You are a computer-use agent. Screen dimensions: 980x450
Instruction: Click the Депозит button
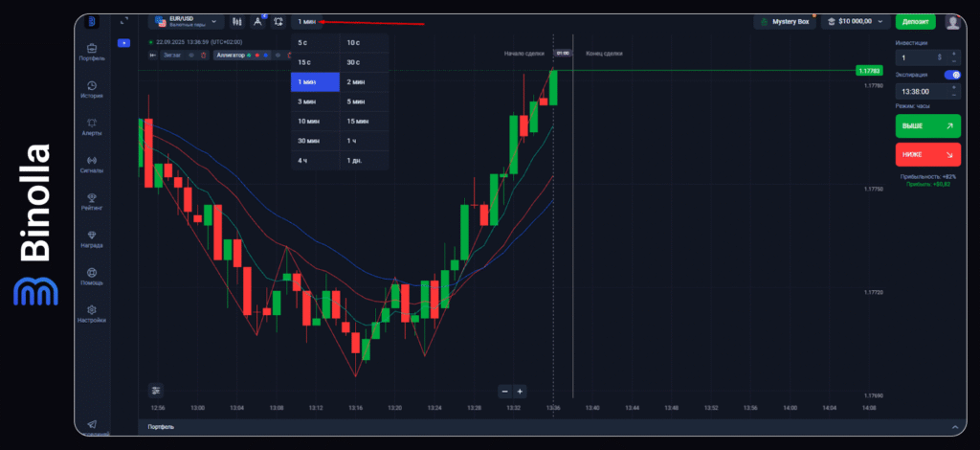point(915,21)
